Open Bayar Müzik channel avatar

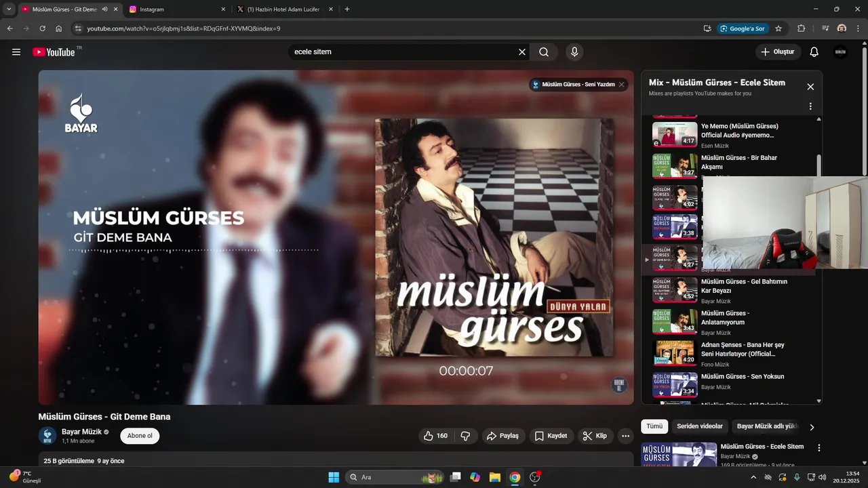pyautogui.click(x=47, y=436)
